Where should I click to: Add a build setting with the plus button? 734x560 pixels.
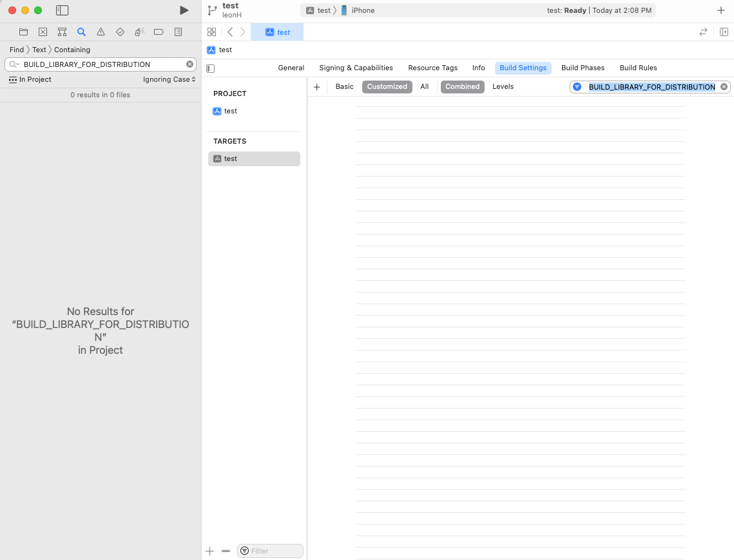click(x=316, y=86)
